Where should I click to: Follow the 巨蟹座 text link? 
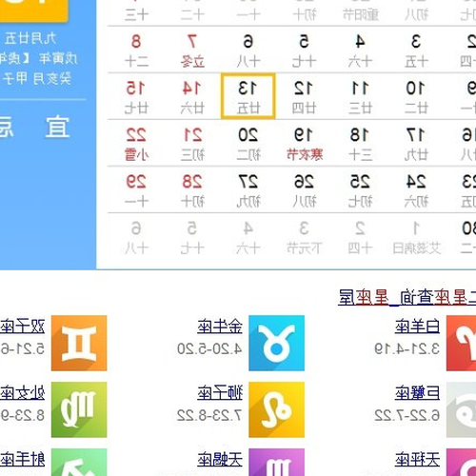click(417, 393)
